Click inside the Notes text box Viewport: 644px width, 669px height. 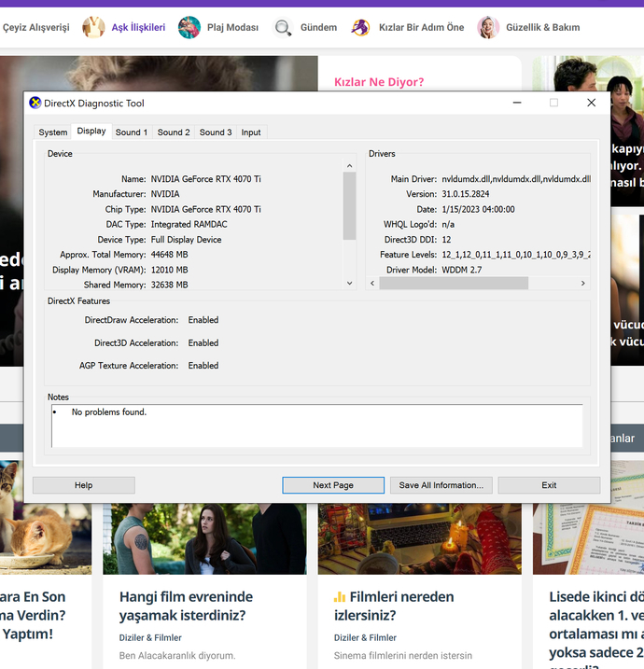(317, 425)
